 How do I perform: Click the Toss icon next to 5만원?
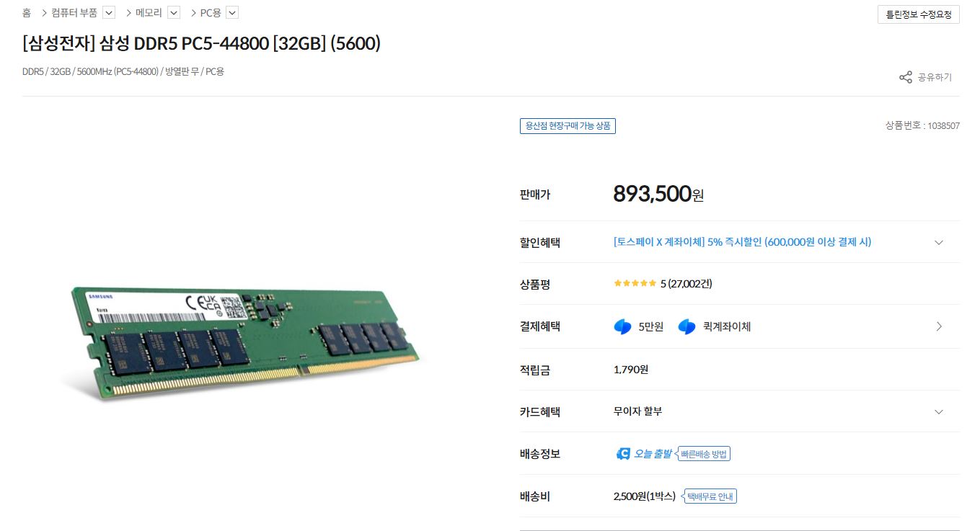622,327
